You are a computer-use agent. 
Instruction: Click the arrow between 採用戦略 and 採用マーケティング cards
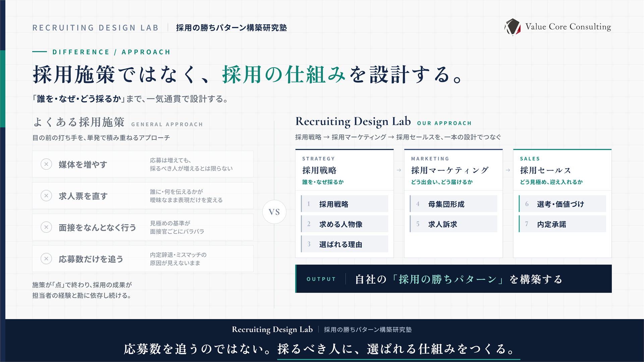[399, 170]
